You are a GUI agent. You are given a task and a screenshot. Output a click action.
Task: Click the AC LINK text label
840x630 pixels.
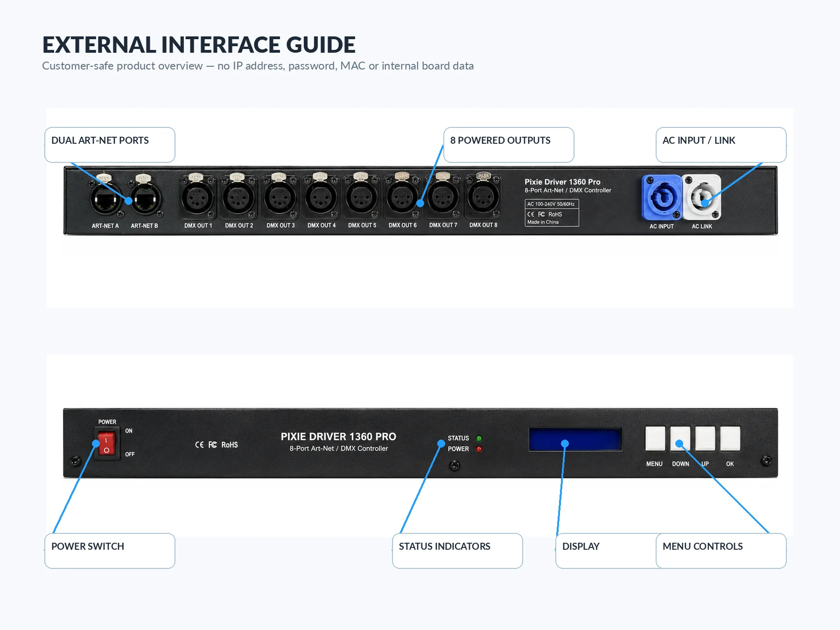pyautogui.click(x=702, y=226)
